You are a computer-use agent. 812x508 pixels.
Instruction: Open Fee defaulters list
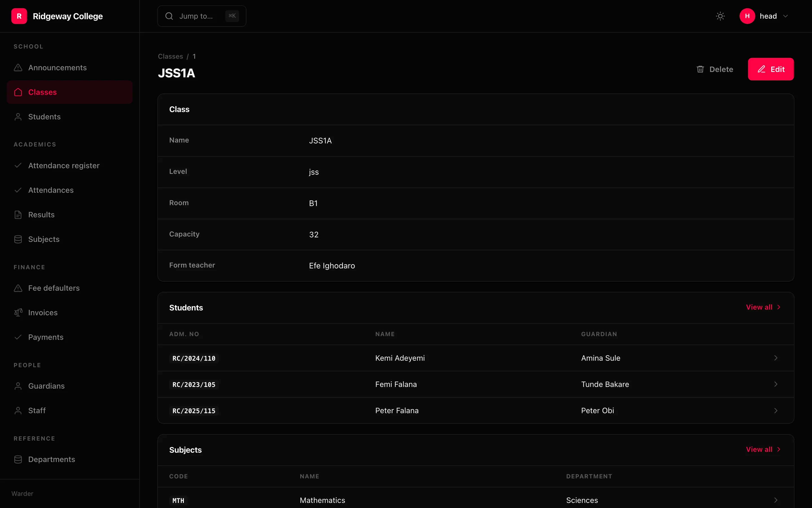69,288
